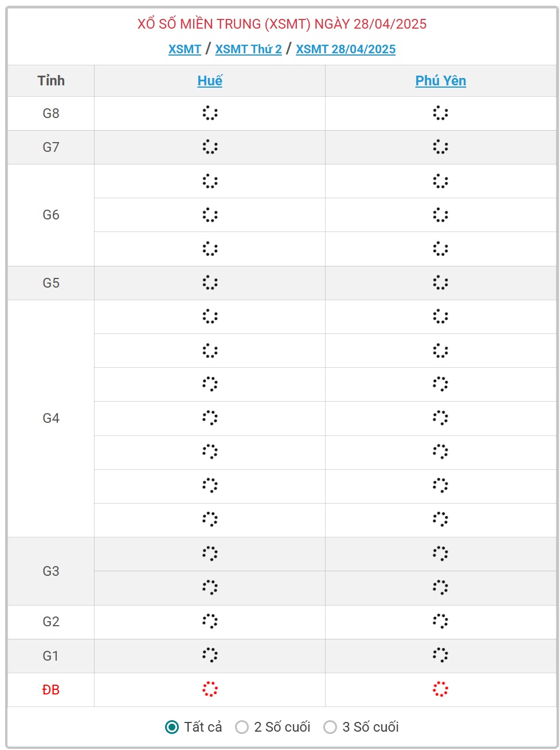
Task: Click the Huế G8 loading spinner
Action: [210, 113]
